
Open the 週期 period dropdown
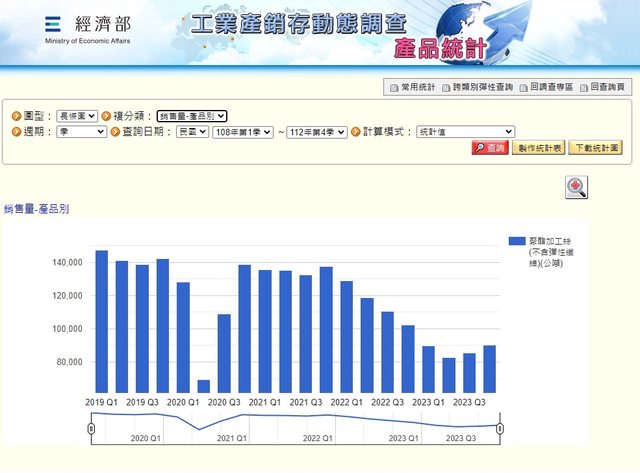click(x=76, y=131)
